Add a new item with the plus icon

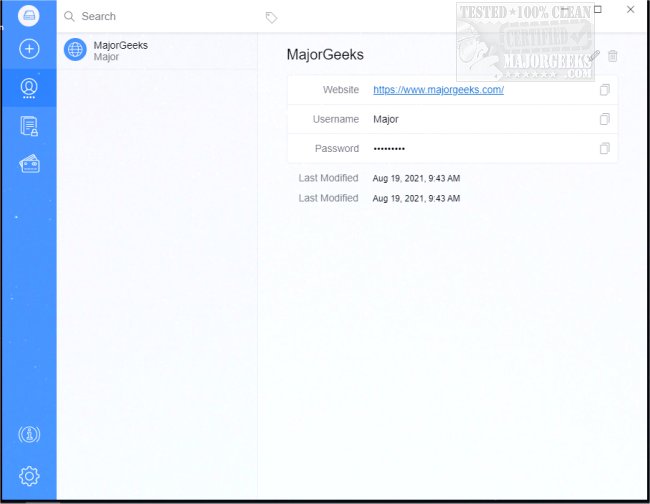pos(29,49)
